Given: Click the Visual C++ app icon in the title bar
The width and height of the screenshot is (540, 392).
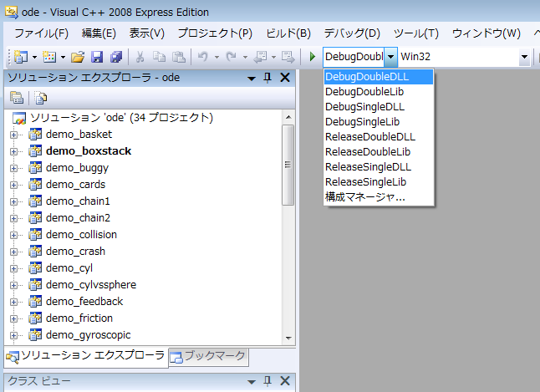Looking at the screenshot, I should [x=11, y=12].
